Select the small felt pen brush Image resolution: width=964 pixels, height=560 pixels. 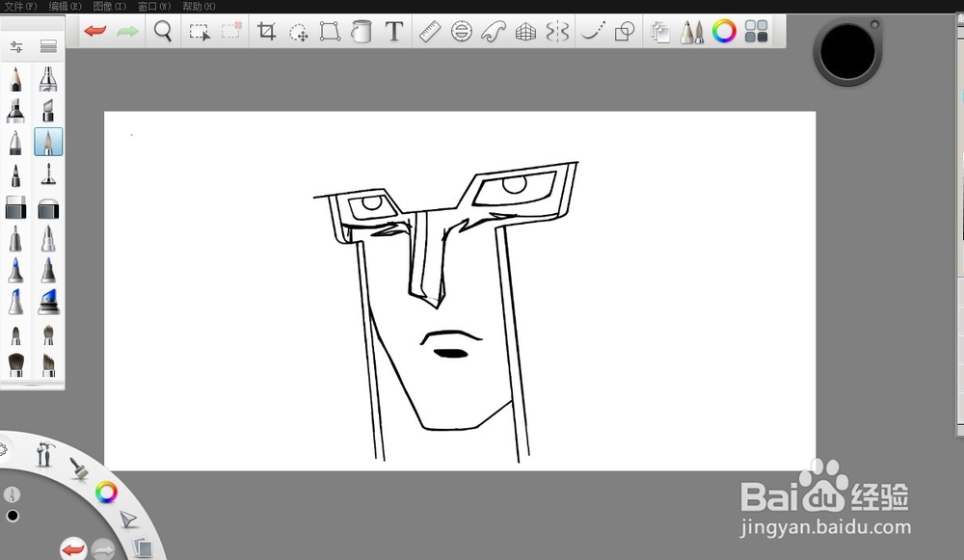[16, 175]
